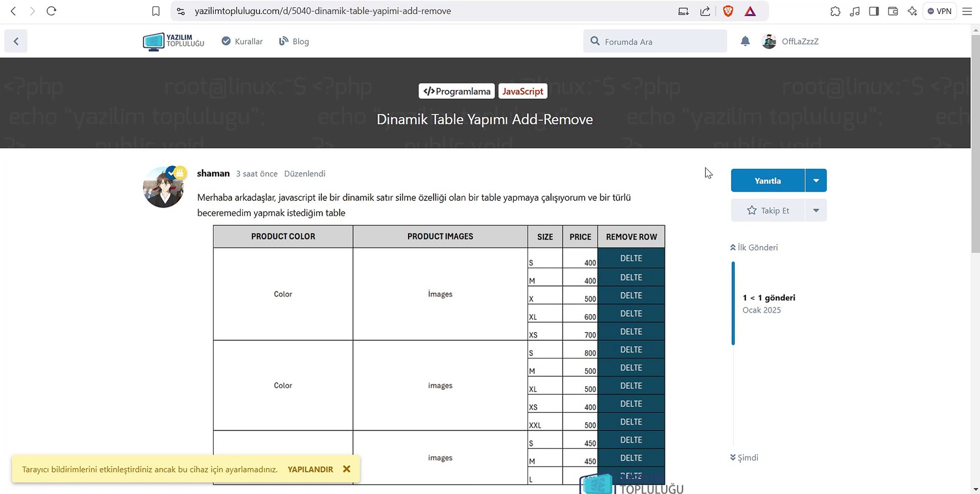
Task: Open the browser extensions puzzle icon
Action: click(835, 11)
